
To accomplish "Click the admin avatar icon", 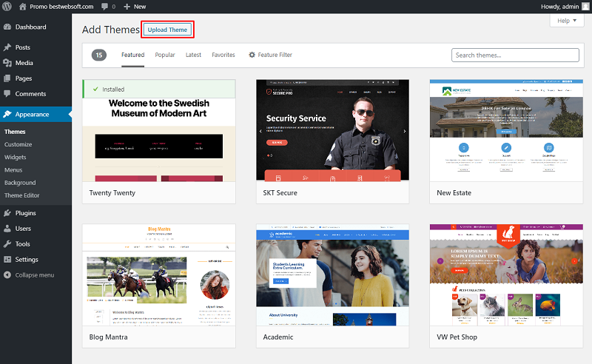I will (x=585, y=7).
